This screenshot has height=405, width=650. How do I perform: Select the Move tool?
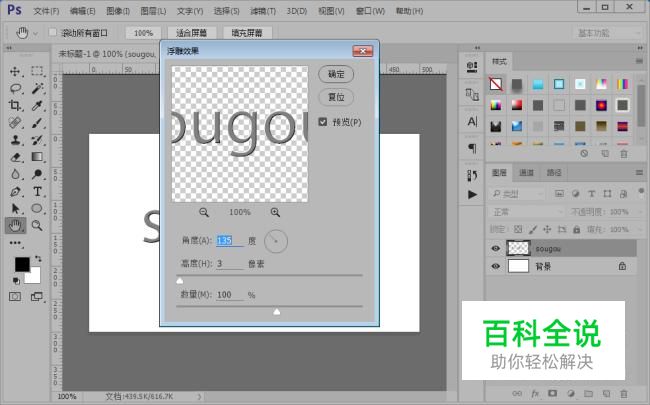(x=15, y=71)
